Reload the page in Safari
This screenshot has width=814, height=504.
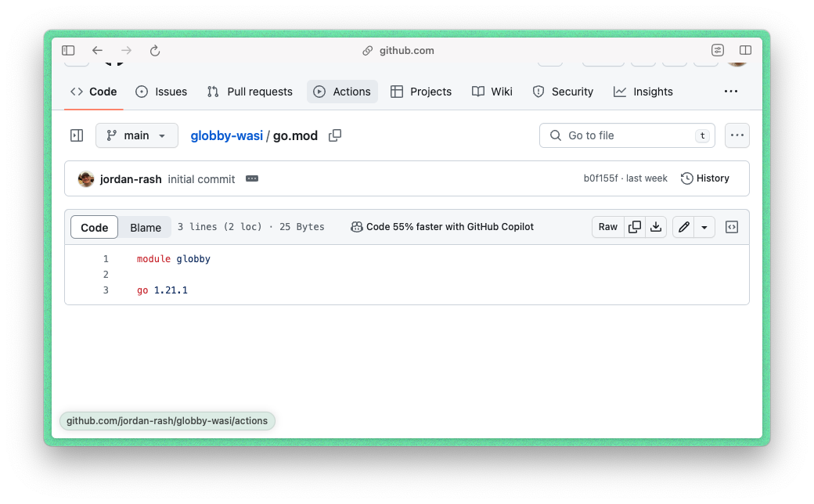(x=155, y=51)
